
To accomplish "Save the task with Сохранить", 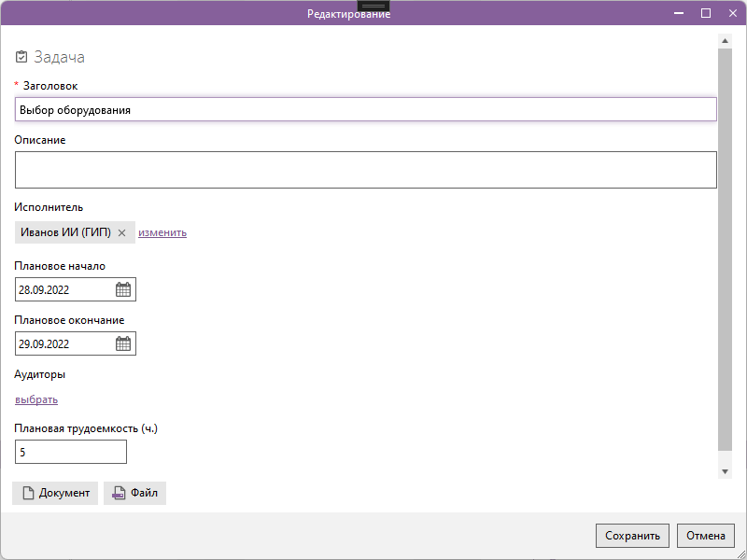I will click(x=632, y=536).
